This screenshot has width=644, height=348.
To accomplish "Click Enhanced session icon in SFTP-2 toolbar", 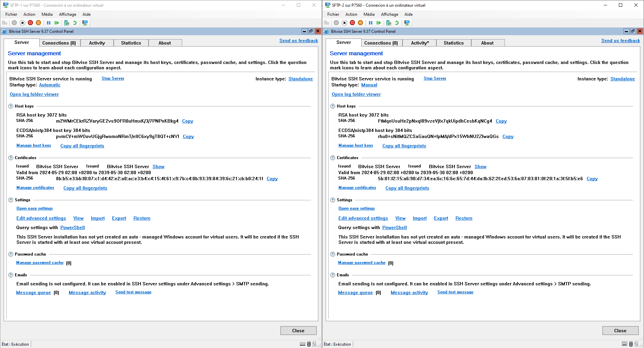I will (407, 23).
